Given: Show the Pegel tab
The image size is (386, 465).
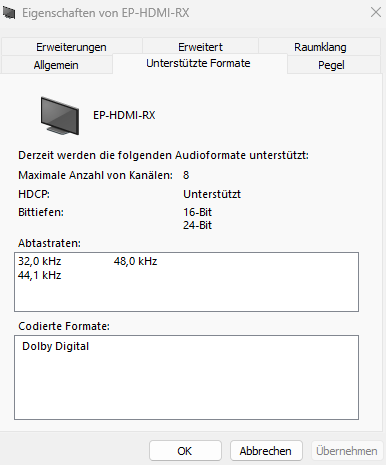Looking at the screenshot, I should click(331, 65).
